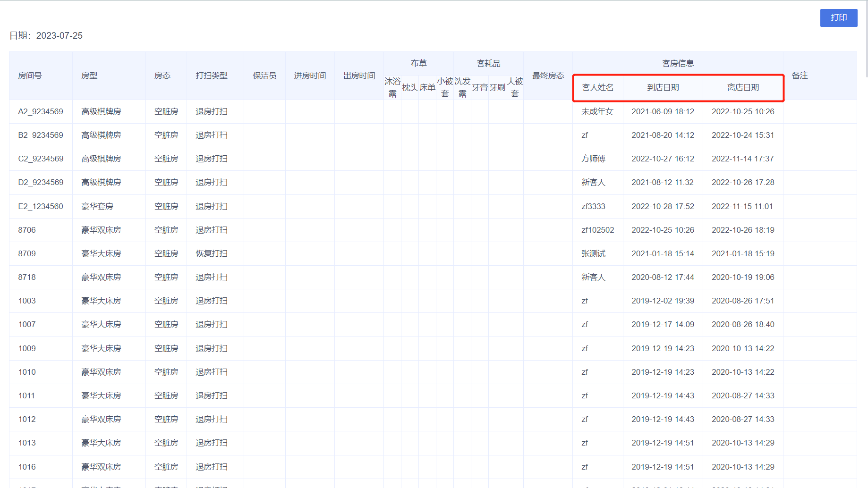The width and height of the screenshot is (868, 488).
Task: Select room number D2_9234569
Action: 41,182
